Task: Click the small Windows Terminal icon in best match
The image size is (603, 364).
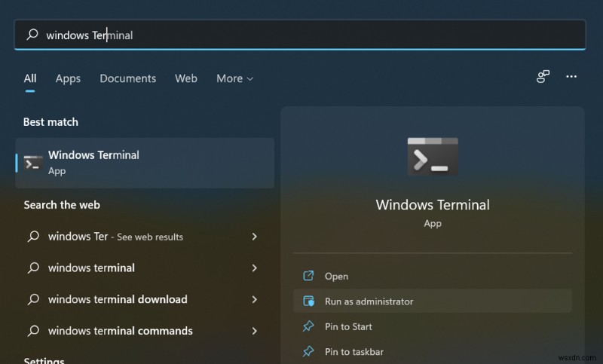Action: [33, 163]
